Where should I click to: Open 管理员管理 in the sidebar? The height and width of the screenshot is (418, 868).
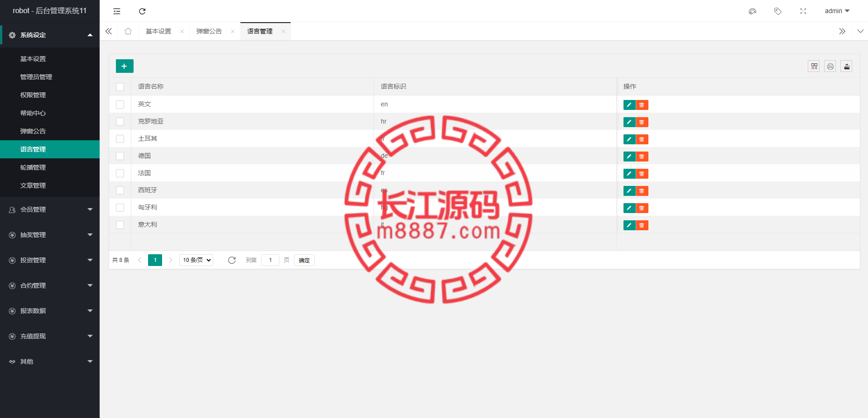coord(50,77)
